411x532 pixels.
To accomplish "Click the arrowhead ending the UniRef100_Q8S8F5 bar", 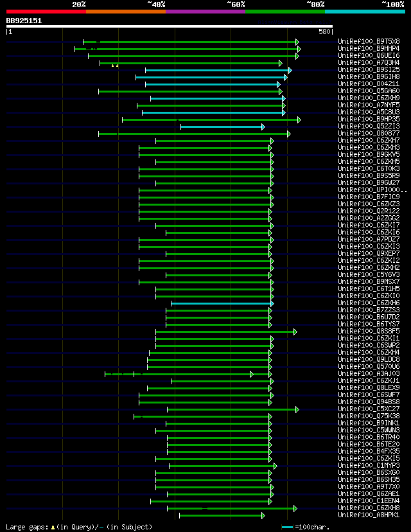I will (295, 332).
